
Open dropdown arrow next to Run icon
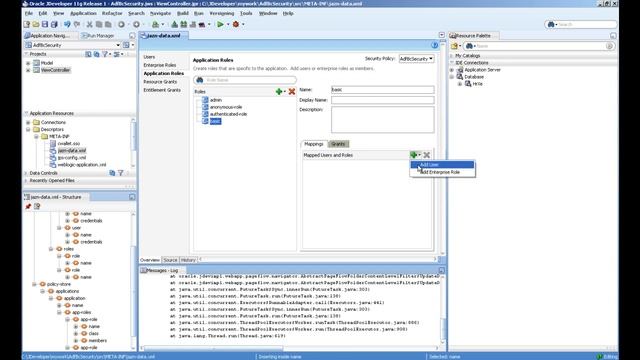coord(228,24)
